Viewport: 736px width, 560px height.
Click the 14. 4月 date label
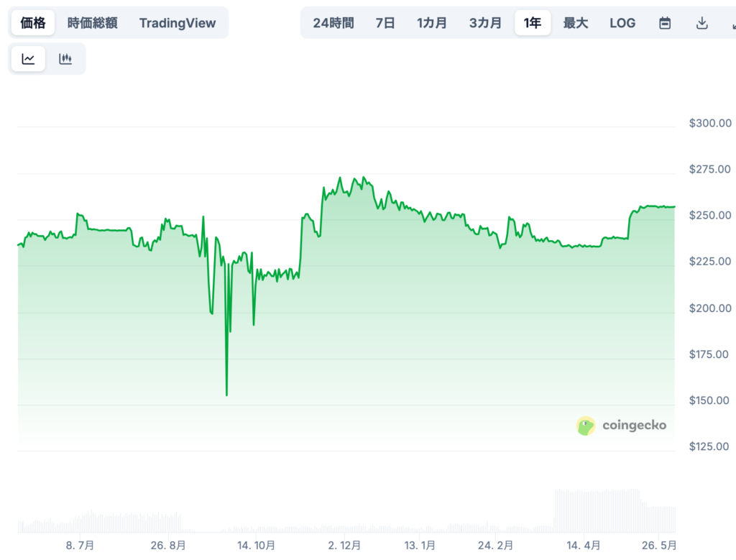(x=584, y=546)
